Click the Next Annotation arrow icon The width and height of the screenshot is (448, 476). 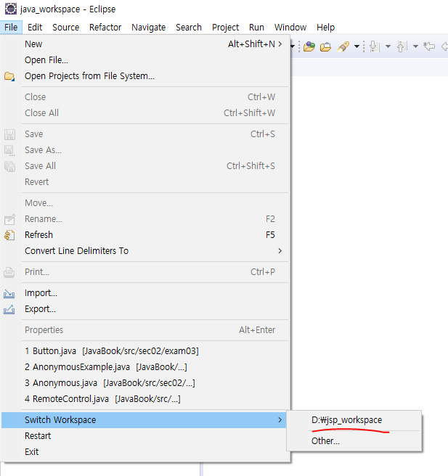coord(375,46)
